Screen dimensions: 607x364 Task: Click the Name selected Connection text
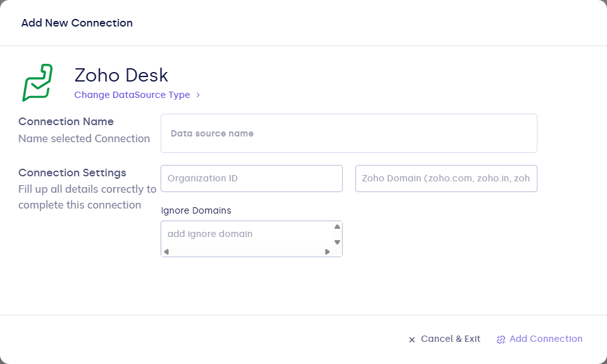tap(84, 138)
